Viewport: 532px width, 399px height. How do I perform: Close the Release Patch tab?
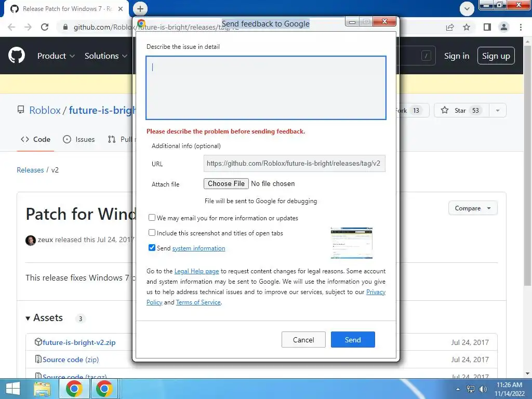(x=121, y=9)
